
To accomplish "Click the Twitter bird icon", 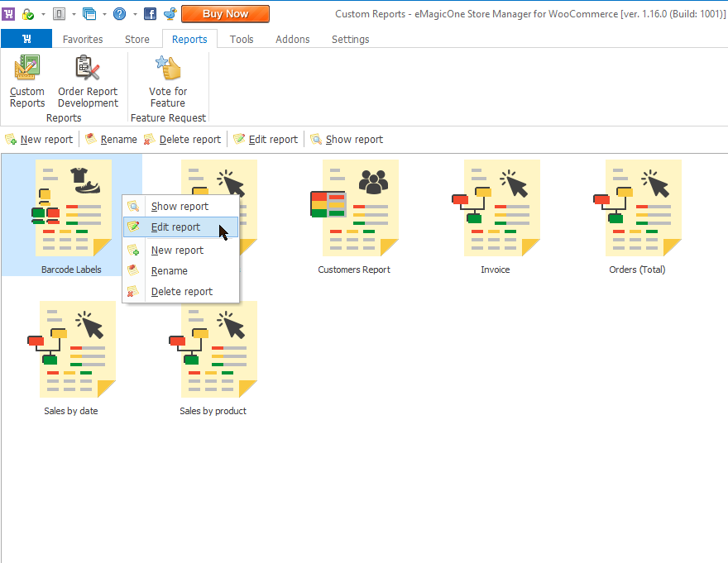I will click(170, 14).
